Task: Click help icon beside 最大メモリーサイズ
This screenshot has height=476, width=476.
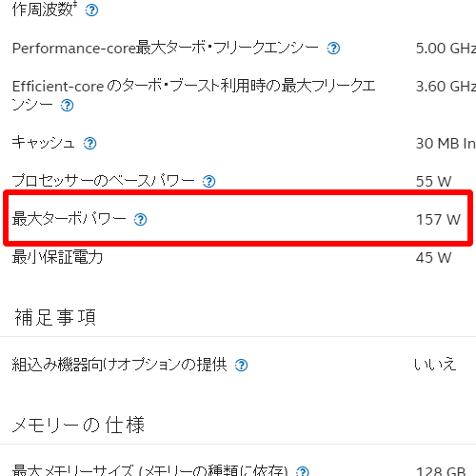Action: 303,471
